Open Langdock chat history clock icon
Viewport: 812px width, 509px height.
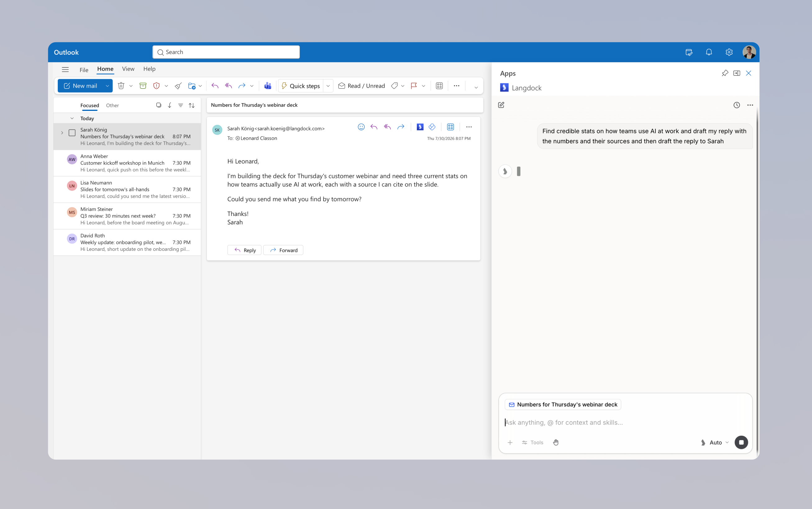[x=737, y=105]
